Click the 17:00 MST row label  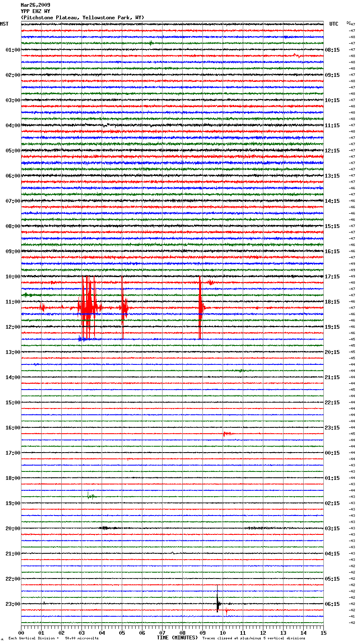(13, 453)
